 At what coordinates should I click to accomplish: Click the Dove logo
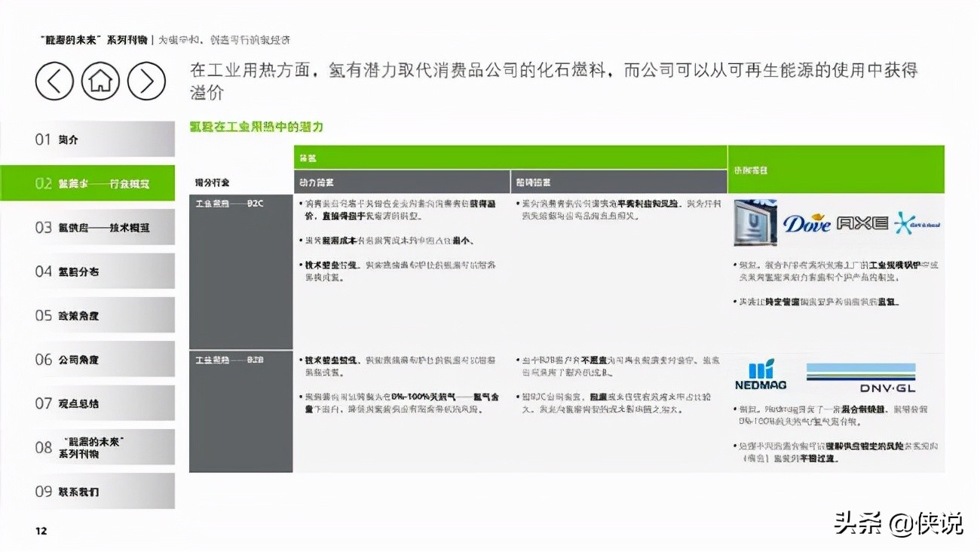[x=807, y=223]
